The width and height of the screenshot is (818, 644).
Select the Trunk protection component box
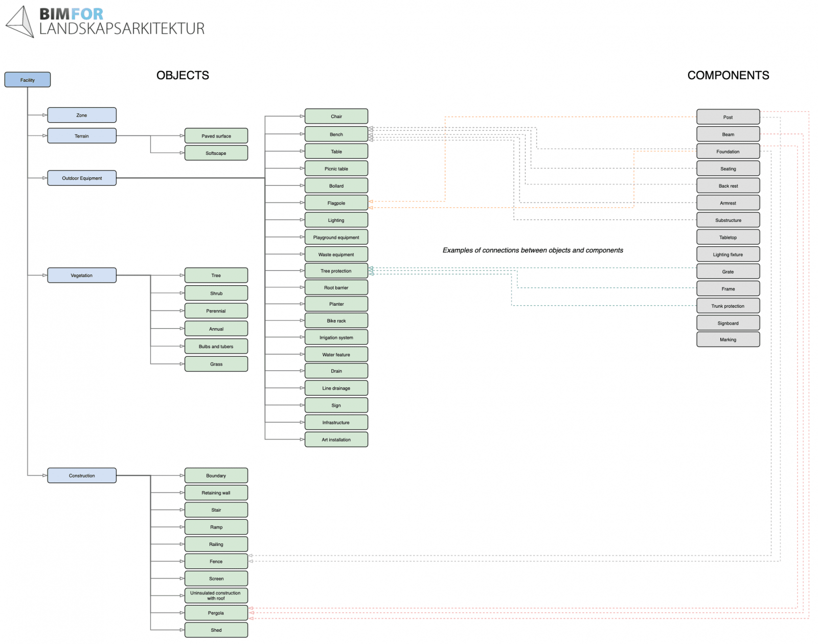[728, 306]
